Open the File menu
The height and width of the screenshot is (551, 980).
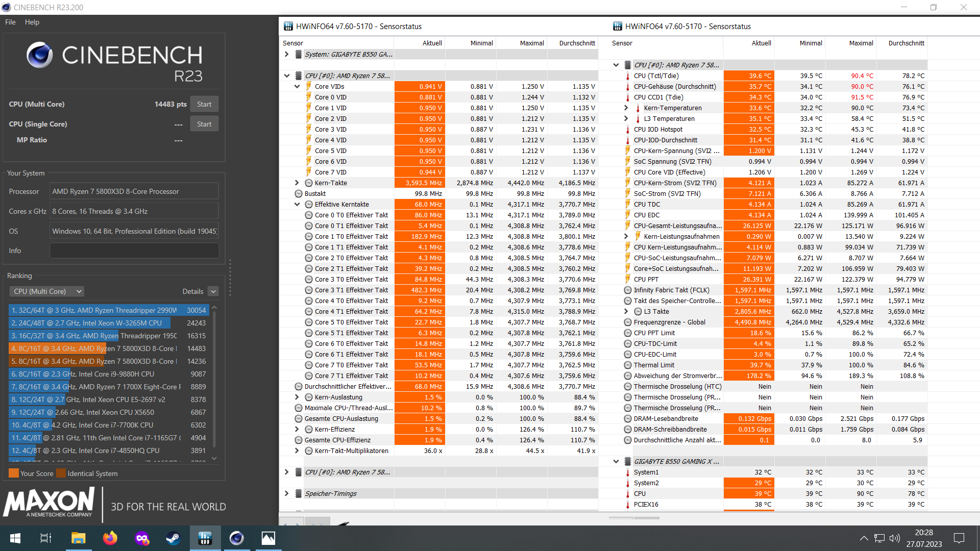10,22
